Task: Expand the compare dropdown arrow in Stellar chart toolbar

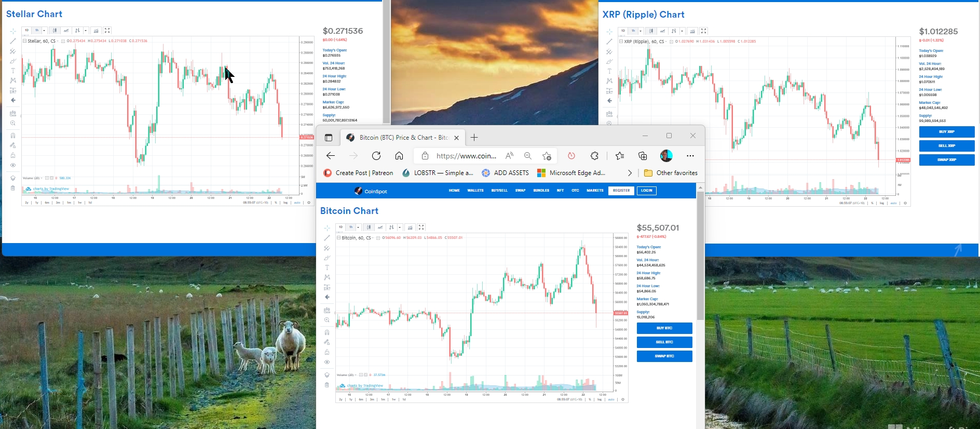Action: 86,31
